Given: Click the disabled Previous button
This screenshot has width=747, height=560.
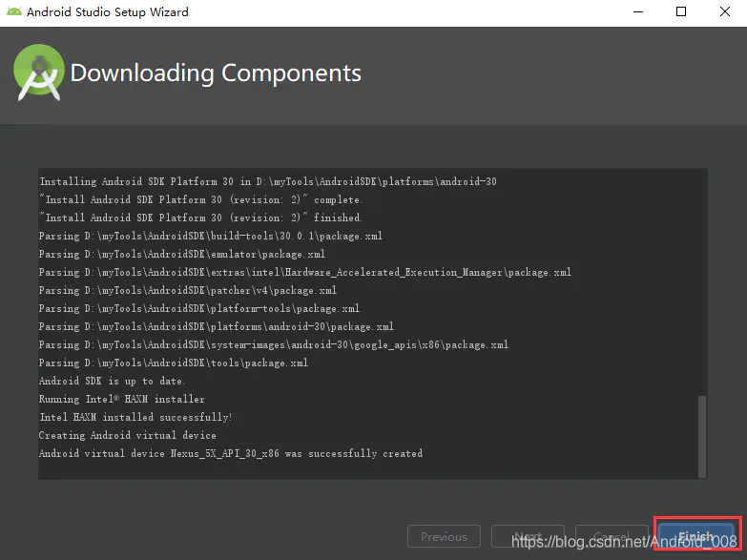Looking at the screenshot, I should (x=444, y=536).
